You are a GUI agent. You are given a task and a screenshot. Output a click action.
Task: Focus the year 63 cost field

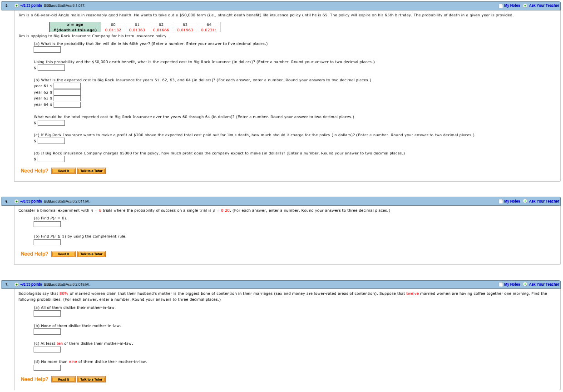tap(67, 98)
